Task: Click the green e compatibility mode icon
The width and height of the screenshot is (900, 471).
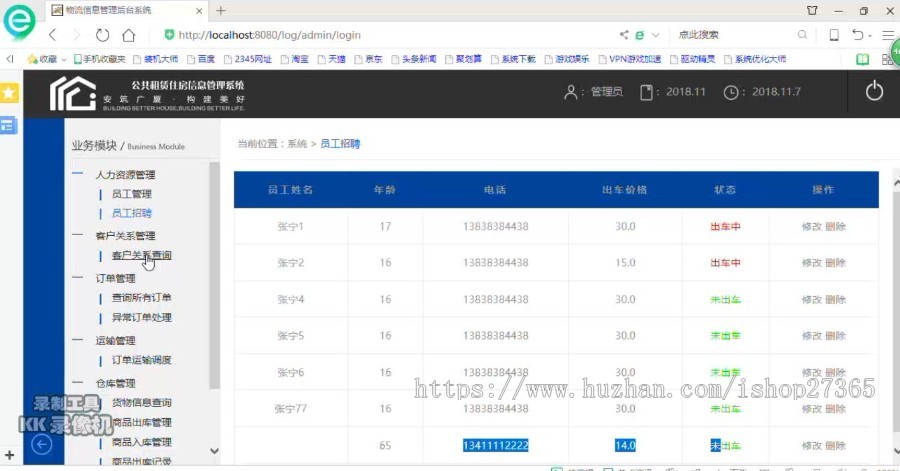Action: click(x=639, y=35)
